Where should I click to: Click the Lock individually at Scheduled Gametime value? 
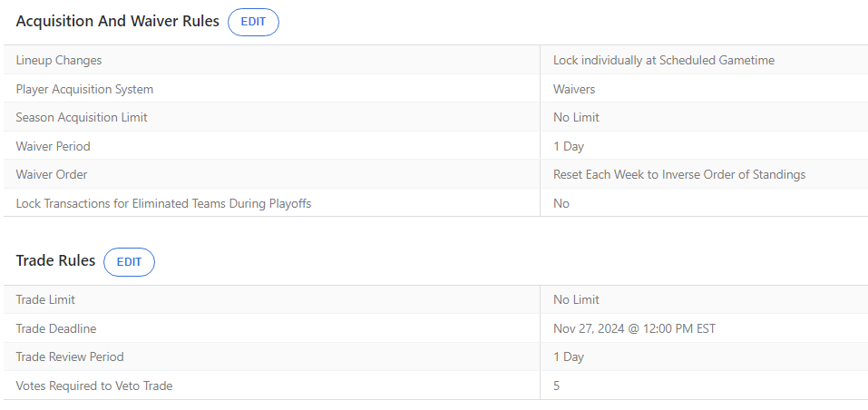pyautogui.click(x=664, y=60)
